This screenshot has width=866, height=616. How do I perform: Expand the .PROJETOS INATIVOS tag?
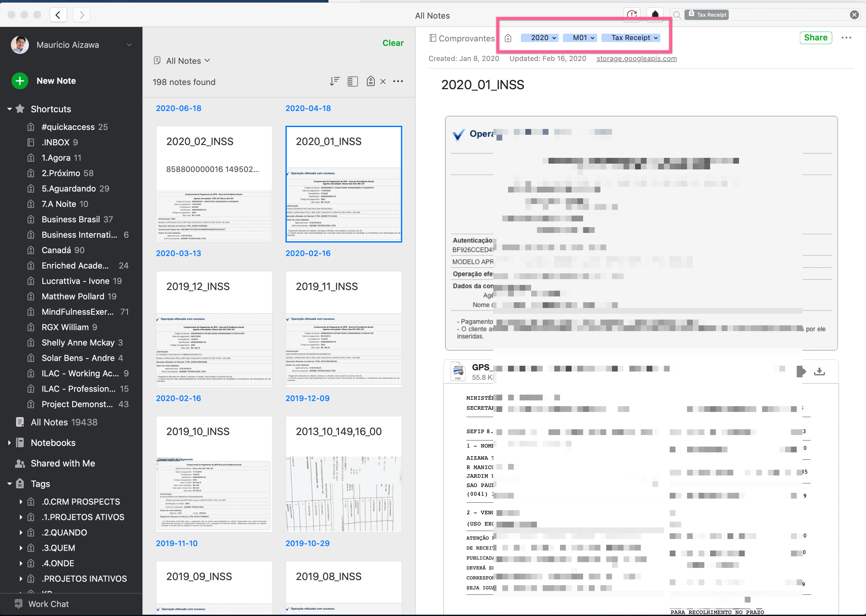21,579
